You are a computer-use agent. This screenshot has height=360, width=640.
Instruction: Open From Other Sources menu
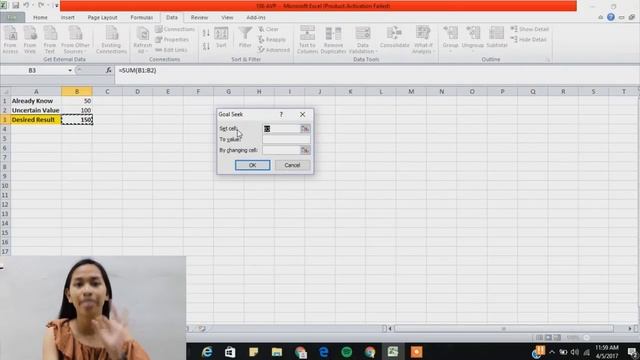pos(76,40)
